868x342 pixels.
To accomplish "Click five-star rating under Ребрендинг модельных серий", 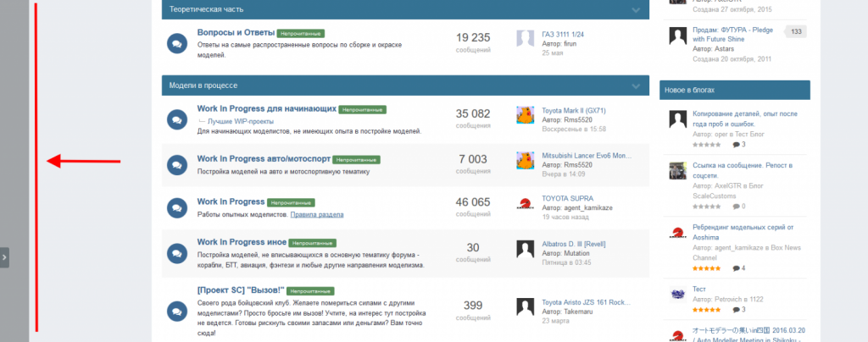I will click(x=705, y=268).
